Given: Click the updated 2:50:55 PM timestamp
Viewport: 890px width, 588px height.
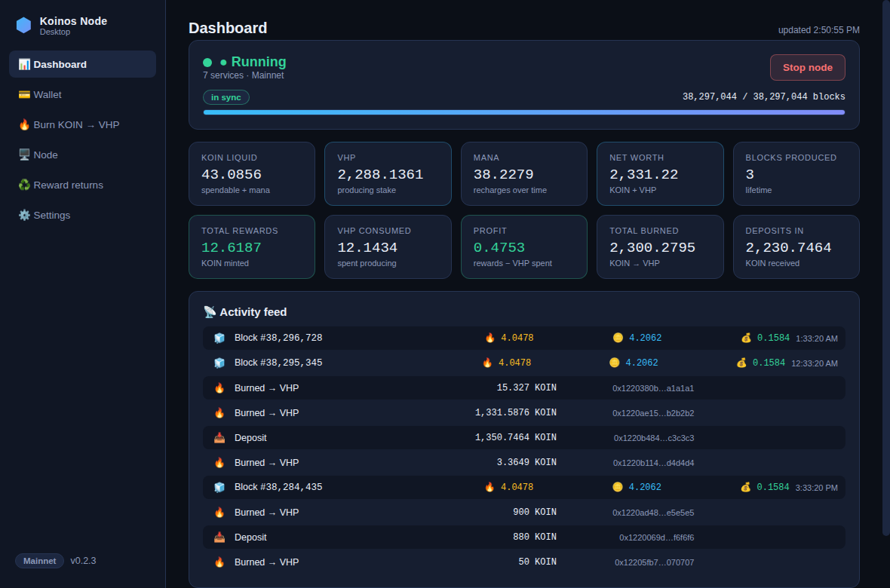Looking at the screenshot, I should click(818, 30).
